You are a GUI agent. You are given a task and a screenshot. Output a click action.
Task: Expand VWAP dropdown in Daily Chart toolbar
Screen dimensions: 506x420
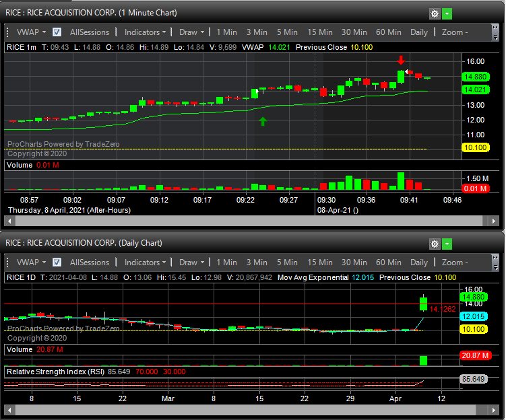point(31,262)
